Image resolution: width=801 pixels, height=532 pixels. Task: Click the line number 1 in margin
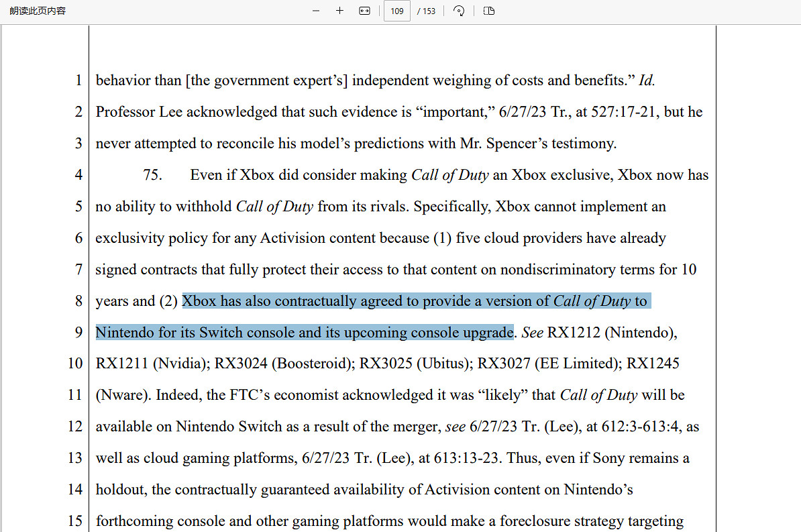point(78,81)
